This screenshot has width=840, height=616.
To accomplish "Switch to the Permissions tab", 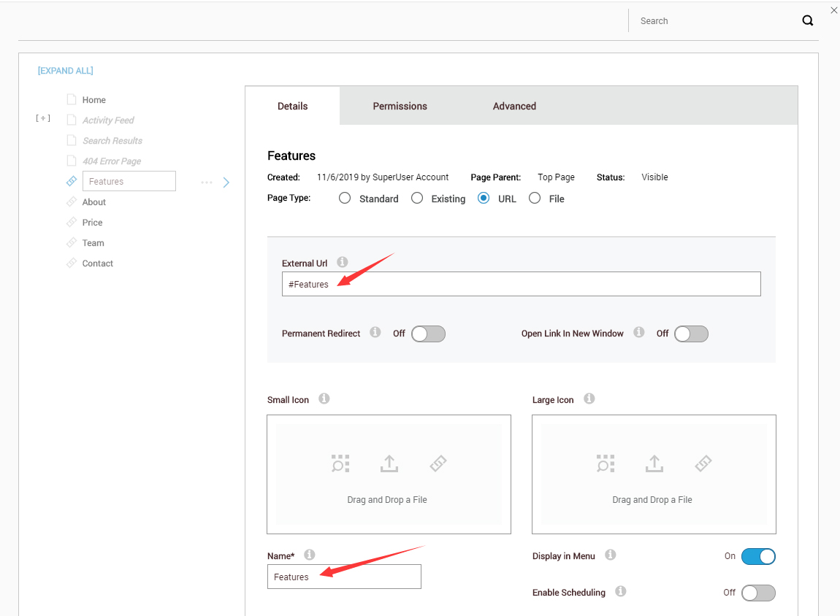I will click(x=400, y=106).
